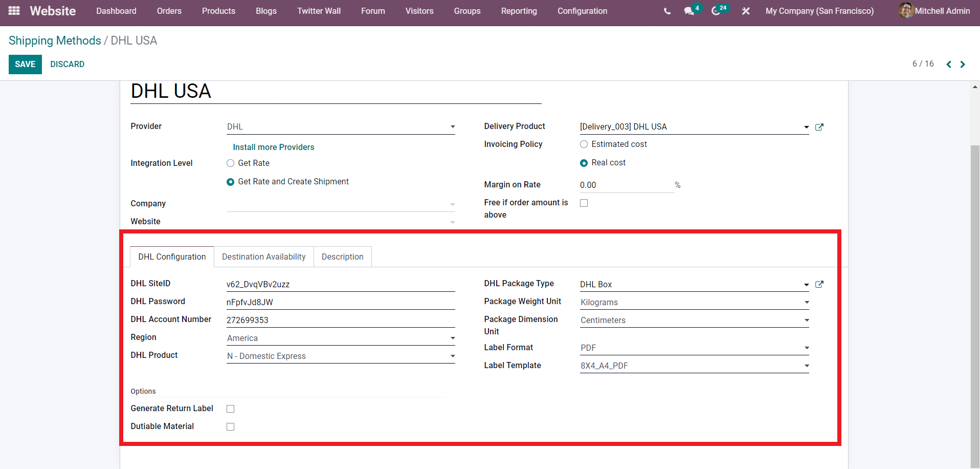
Task: Expand the Package Weight Unit dropdown
Action: click(807, 302)
